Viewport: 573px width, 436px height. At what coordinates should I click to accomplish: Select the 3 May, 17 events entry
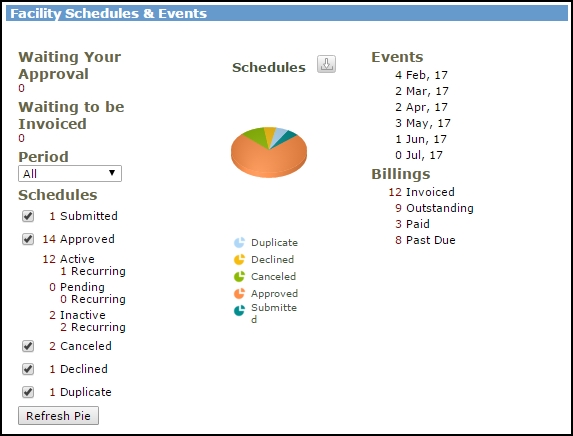pyautogui.click(x=423, y=123)
